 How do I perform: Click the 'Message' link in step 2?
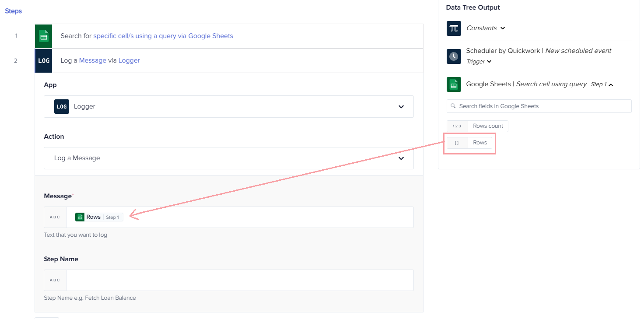coord(93,60)
